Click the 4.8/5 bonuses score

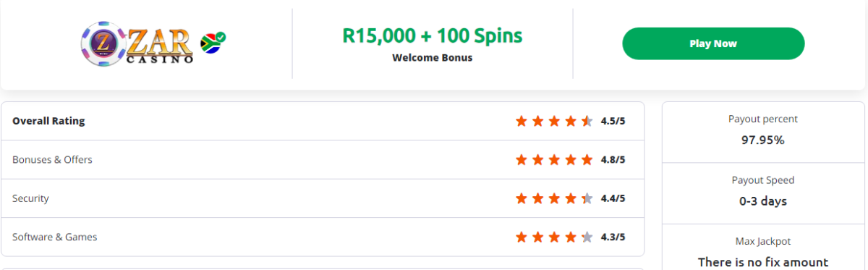click(x=613, y=159)
